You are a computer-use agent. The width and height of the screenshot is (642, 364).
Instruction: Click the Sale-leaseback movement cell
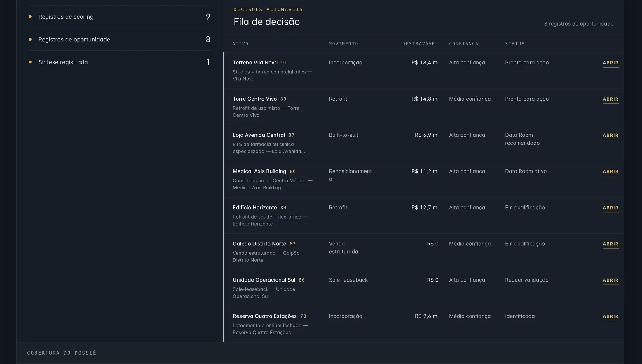tap(348, 280)
